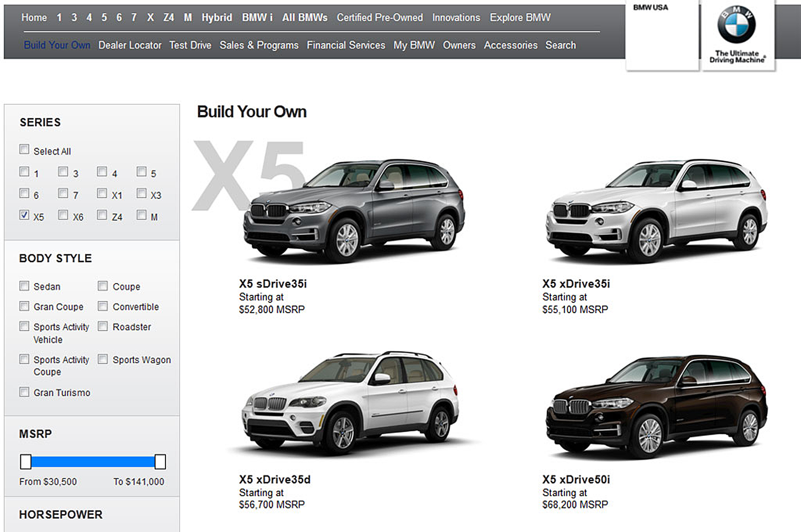The image size is (801, 532).
Task: Click the BMW roundel logo
Action: point(736,24)
